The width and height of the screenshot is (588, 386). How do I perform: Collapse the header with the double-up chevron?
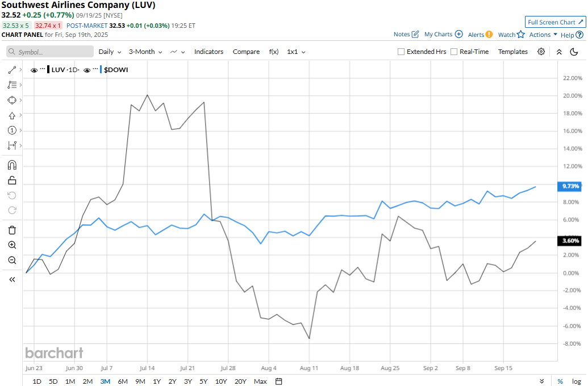[x=559, y=52]
